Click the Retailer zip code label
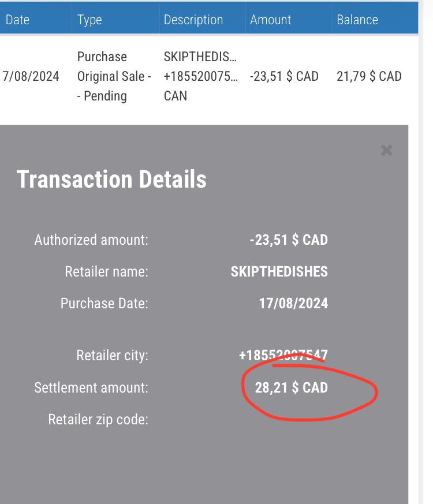 pos(98,419)
